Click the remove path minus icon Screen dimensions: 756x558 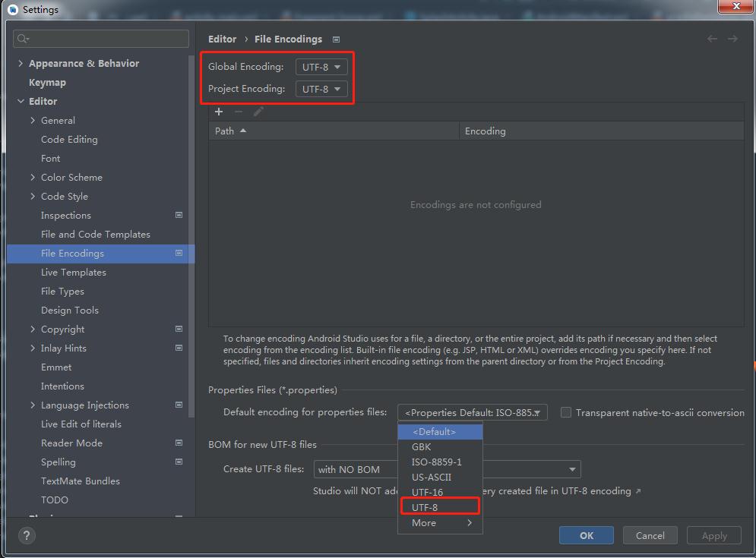(x=238, y=112)
